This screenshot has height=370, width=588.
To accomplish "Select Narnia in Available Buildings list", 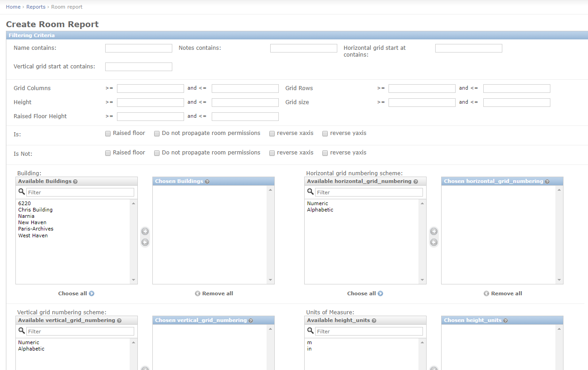I will pyautogui.click(x=26, y=216).
